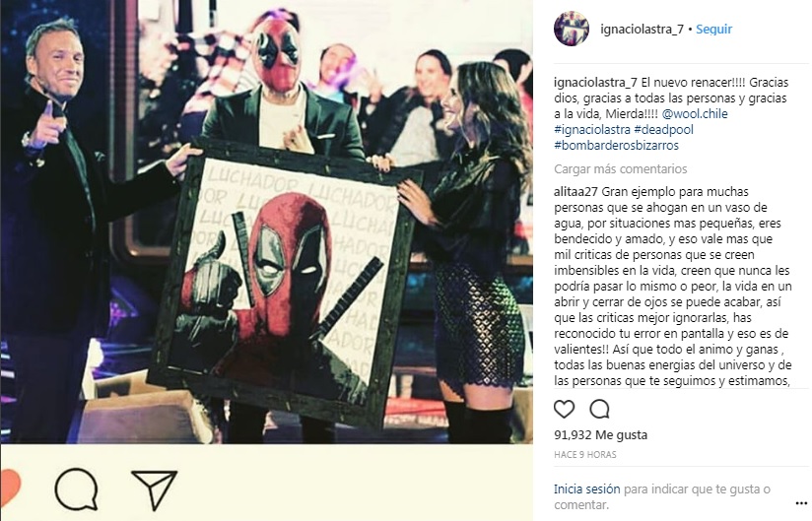Open alitaa27 commenter profile

(575, 192)
